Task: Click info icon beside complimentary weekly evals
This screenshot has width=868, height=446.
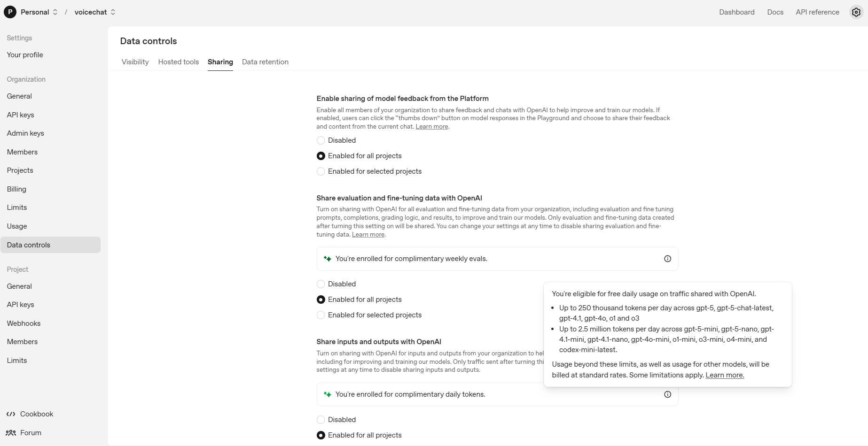Action: pos(667,259)
